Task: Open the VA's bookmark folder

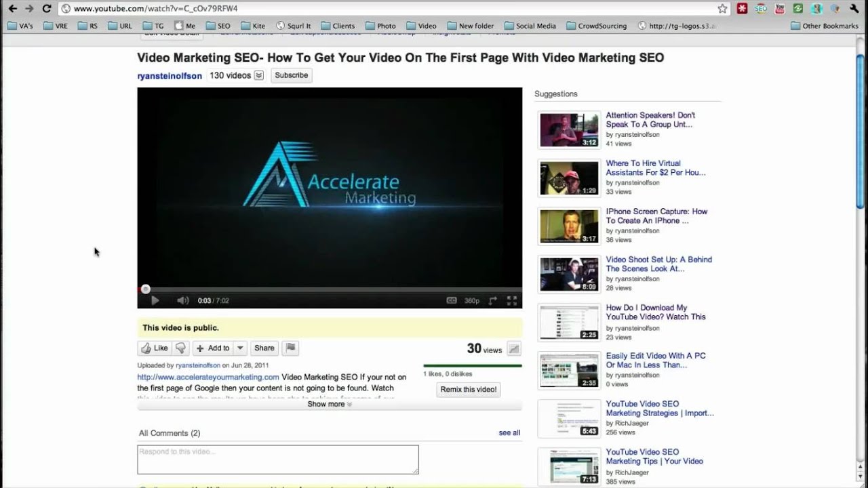Action: (20, 26)
